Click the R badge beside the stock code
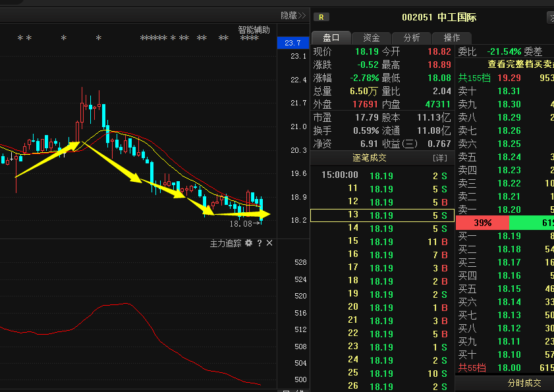The height and width of the screenshot is (392, 554). 321,17
